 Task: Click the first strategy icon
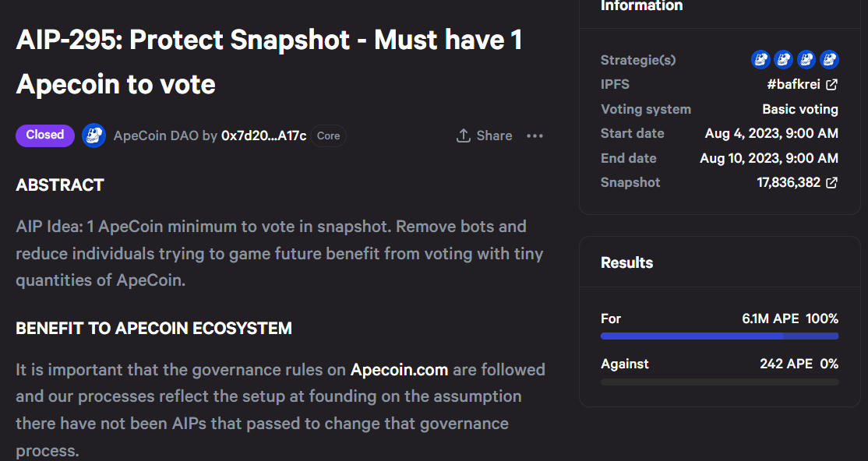coord(760,59)
